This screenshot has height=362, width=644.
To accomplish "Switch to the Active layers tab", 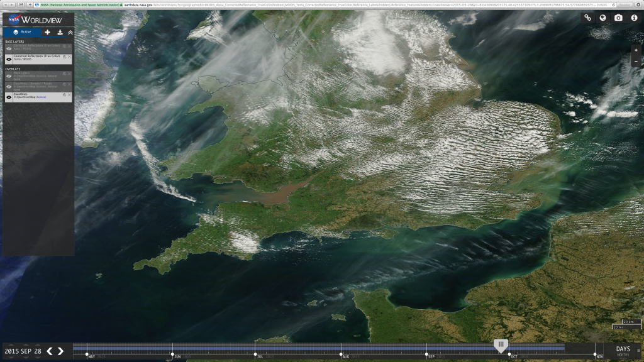I will click(22, 32).
